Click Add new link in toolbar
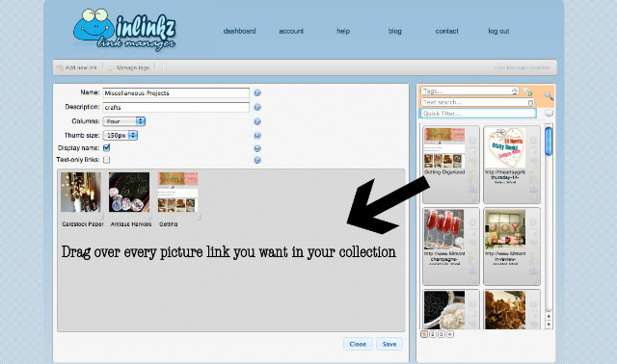The image size is (617, 364). pos(77,67)
